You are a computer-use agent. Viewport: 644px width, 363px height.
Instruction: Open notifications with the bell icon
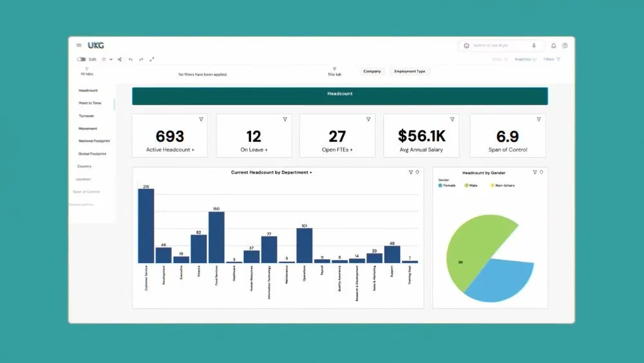pyautogui.click(x=554, y=46)
